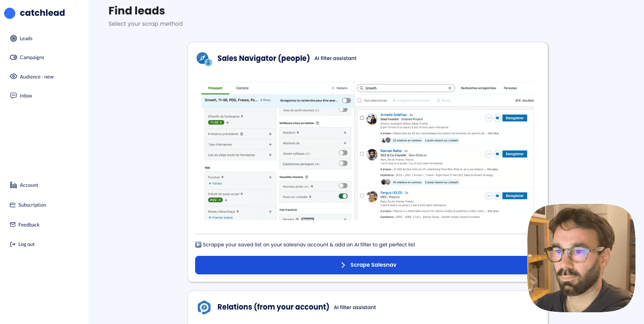
Task: Turn off the Posts sur LinkedIn switch
Action: click(x=343, y=196)
